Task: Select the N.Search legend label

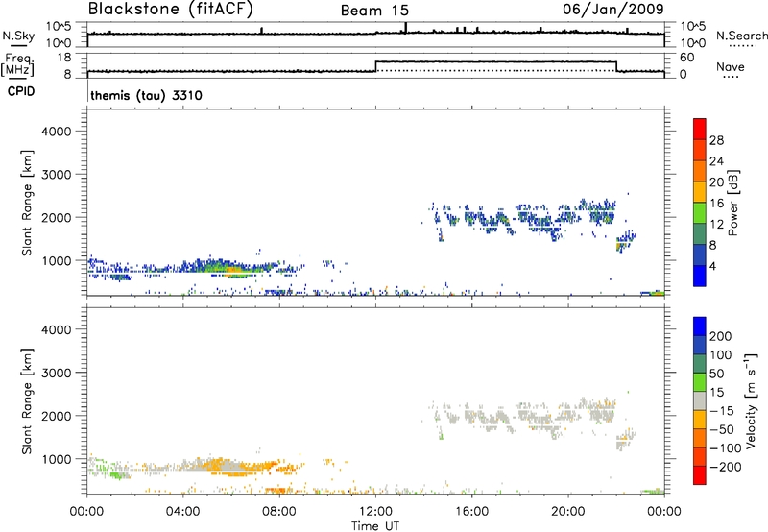Action: tap(741, 36)
